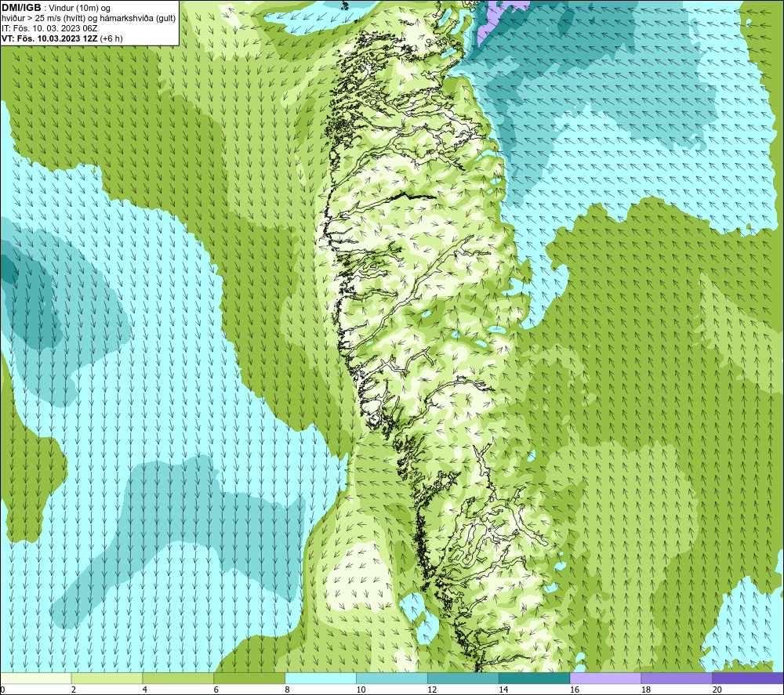Viewport: 784px width, 695px height.
Task: Click the 'DMI/IGB : Vindur (10m) og' title line
Action: 56,8
